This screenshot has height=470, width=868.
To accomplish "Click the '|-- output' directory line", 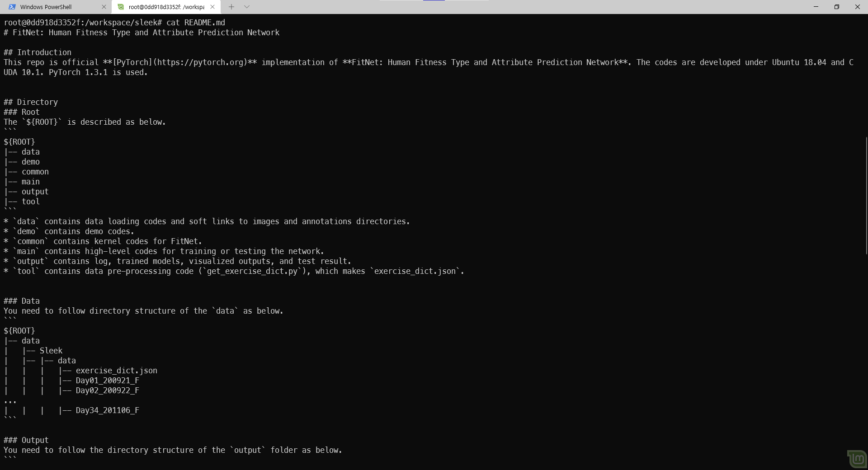I will coord(26,192).
